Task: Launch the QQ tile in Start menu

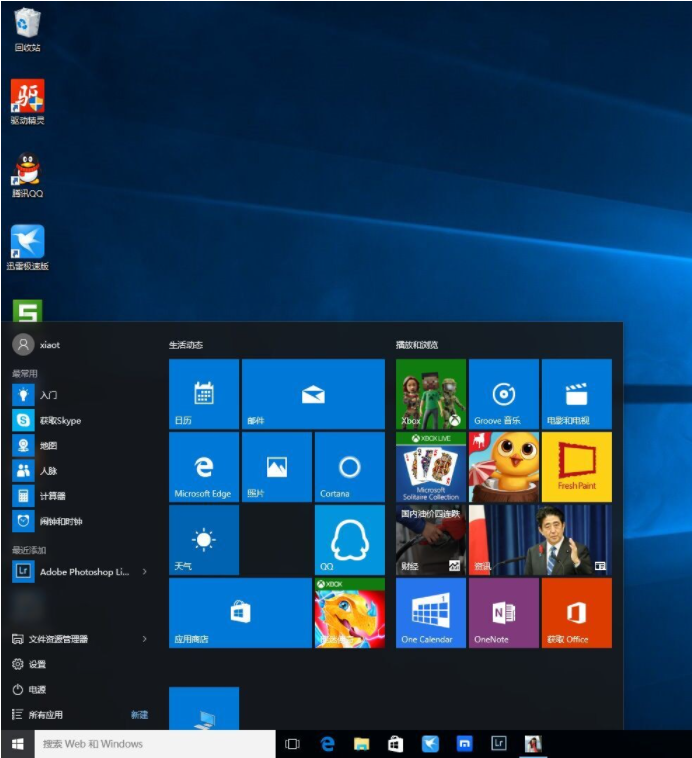Action: point(349,540)
